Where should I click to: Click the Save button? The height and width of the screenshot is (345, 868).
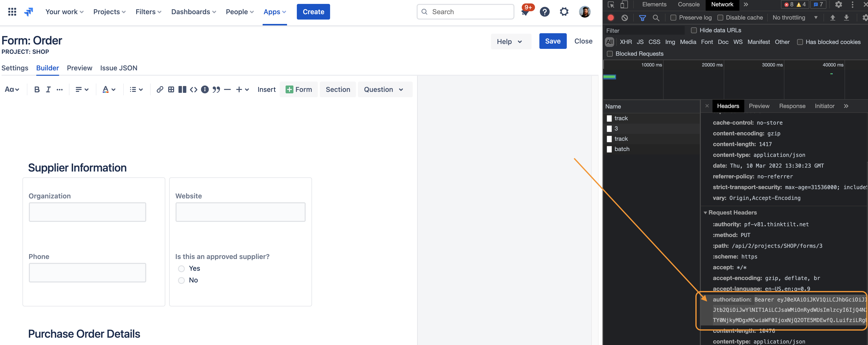coord(553,41)
